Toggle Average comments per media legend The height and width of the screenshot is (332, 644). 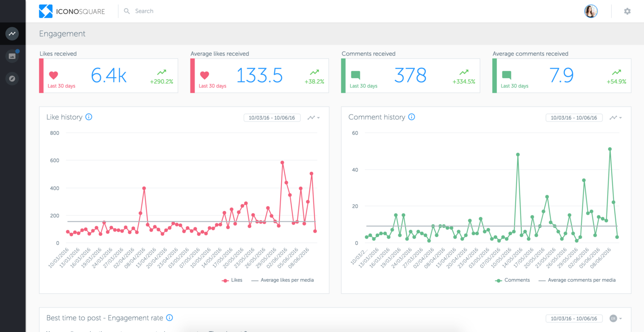(577, 280)
